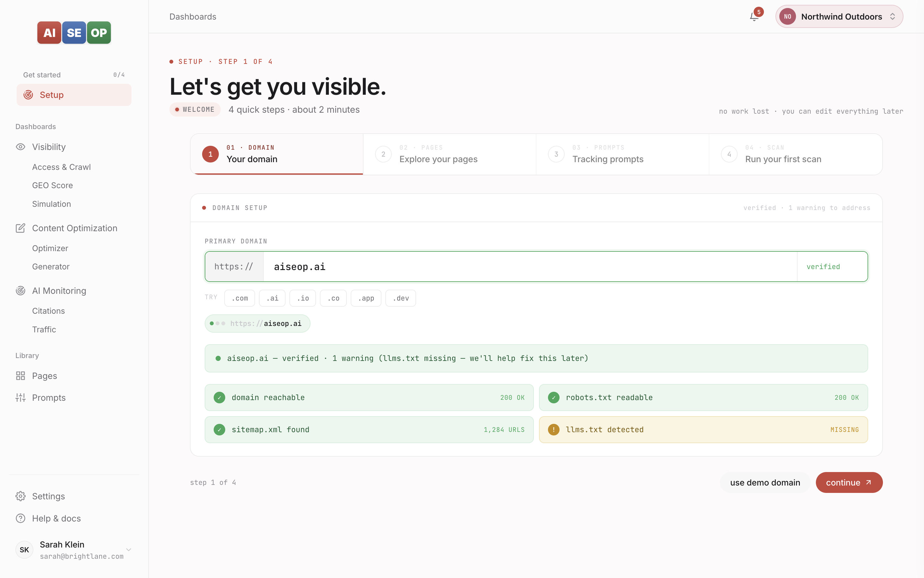Viewport: 924px width, 578px height.
Task: Click the robots.txt readable check icon
Action: pos(554,398)
